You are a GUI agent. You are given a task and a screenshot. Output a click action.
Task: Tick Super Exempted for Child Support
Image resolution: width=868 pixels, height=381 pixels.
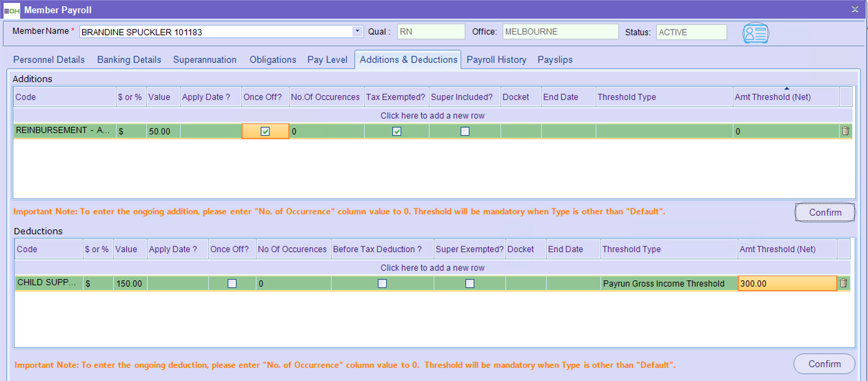click(x=470, y=284)
